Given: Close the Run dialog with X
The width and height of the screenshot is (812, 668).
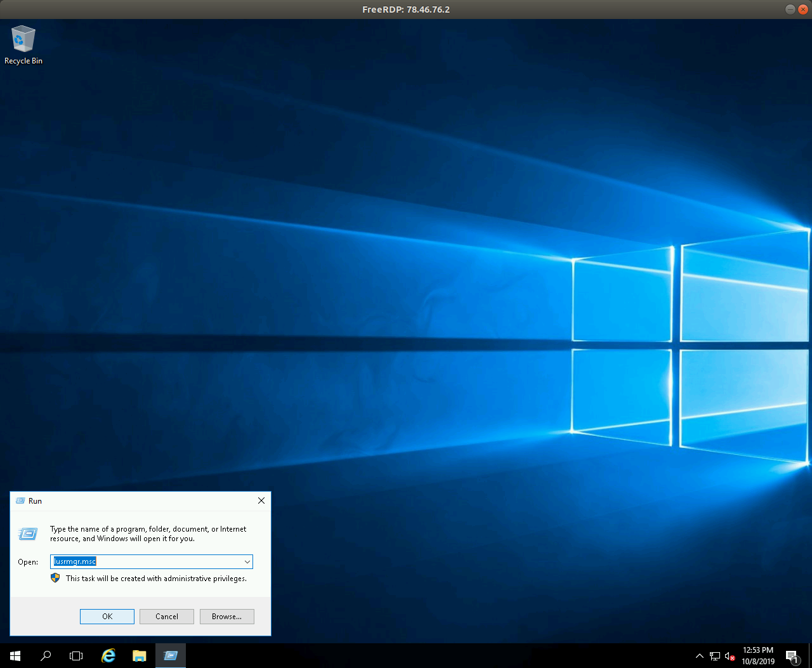Looking at the screenshot, I should (261, 501).
